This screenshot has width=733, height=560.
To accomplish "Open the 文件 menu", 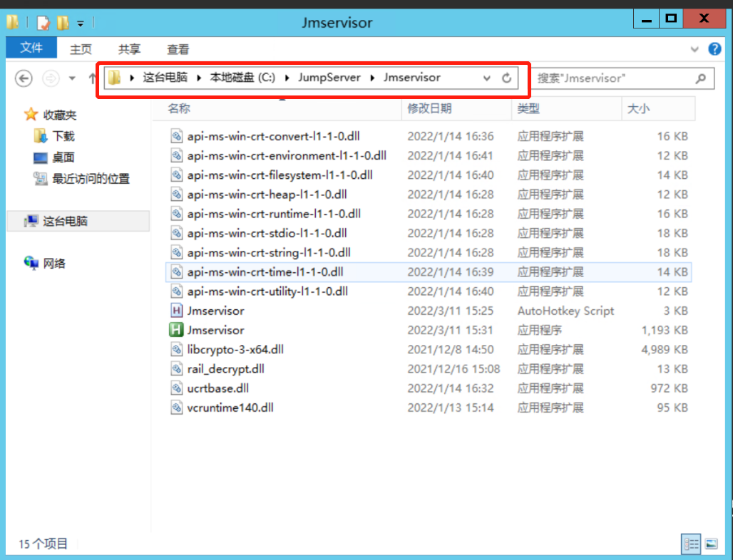I will point(31,48).
